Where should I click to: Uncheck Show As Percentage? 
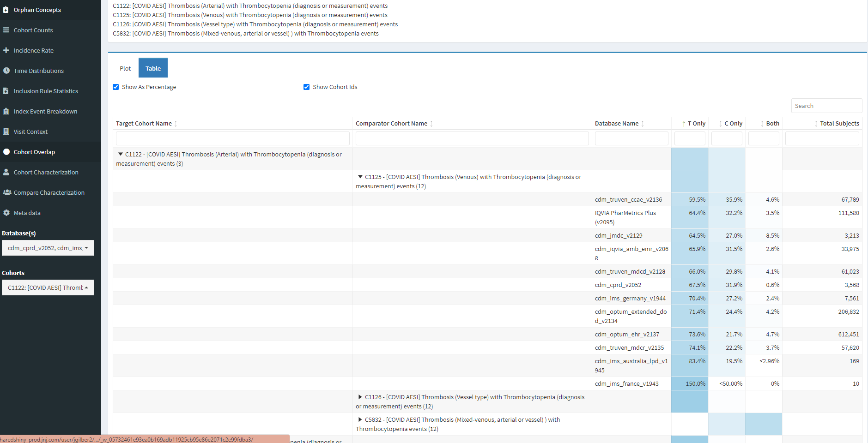pyautogui.click(x=115, y=87)
